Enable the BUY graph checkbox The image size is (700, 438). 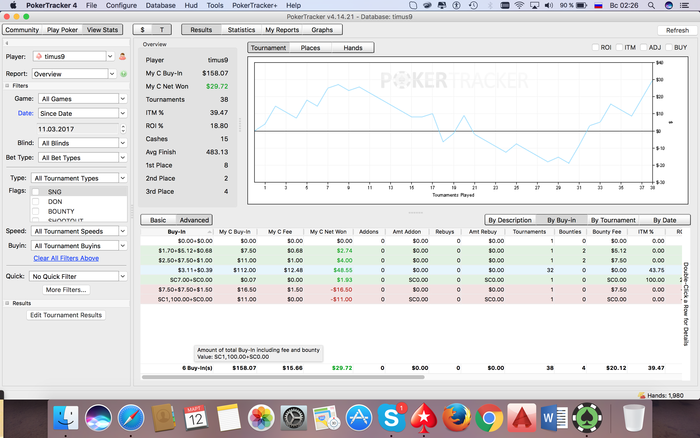pos(669,47)
